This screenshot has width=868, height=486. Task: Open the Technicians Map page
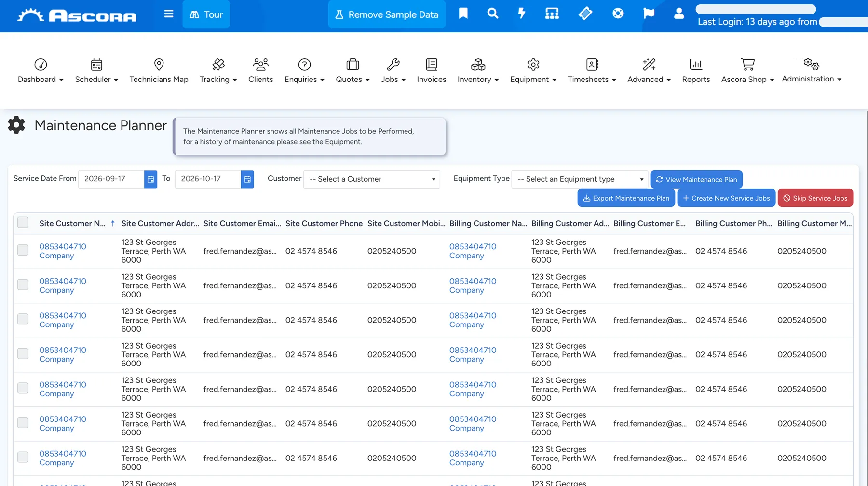click(x=159, y=70)
